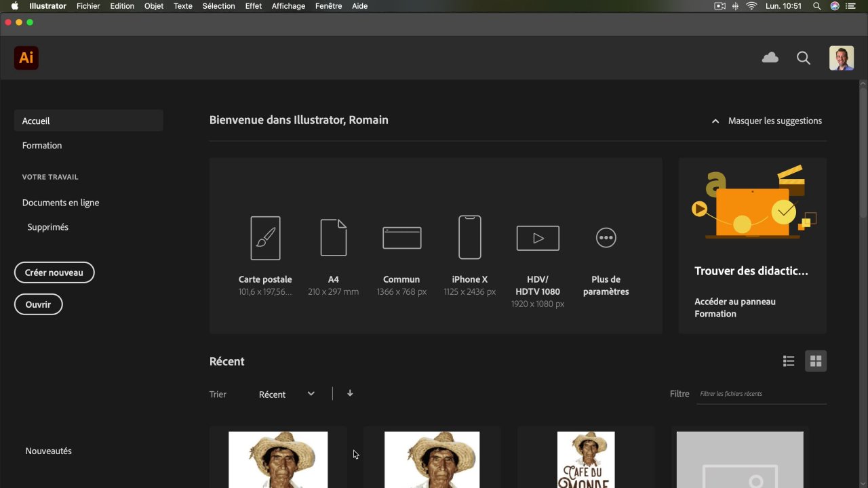Open the Fenêtre menu
The height and width of the screenshot is (488, 868).
click(x=328, y=6)
